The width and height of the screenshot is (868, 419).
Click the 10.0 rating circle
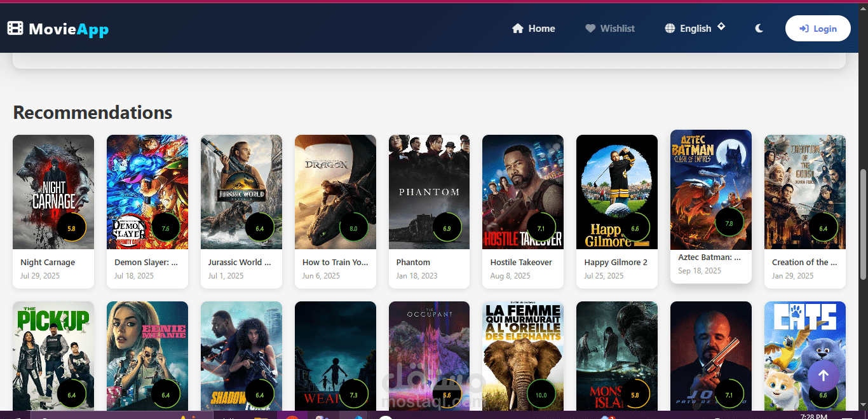tap(541, 395)
